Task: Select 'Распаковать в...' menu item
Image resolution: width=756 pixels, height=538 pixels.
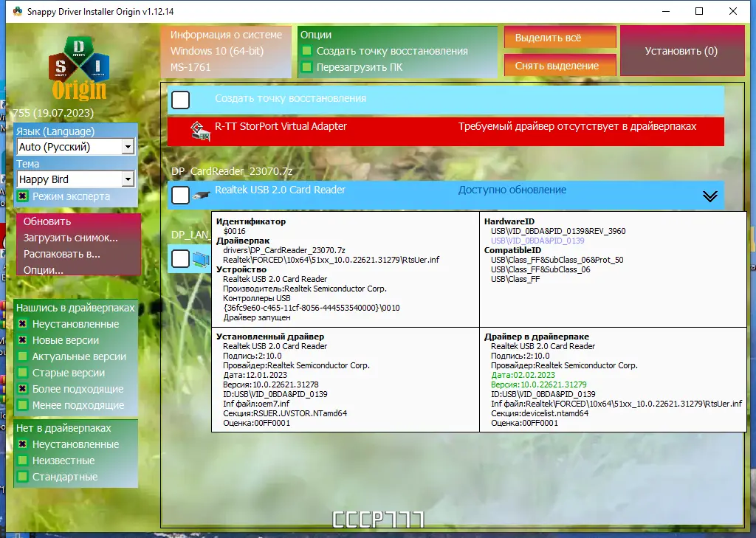Action: (x=62, y=254)
